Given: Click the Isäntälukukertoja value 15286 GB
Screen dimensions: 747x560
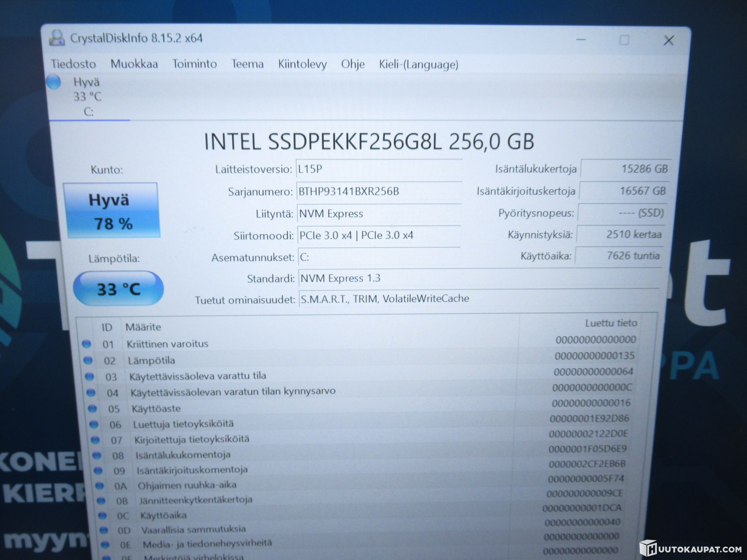Looking at the screenshot, I should (x=625, y=168).
